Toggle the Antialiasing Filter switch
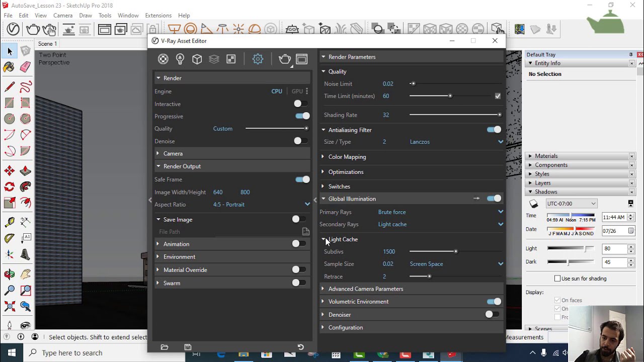Screen dimensions: 644x362 pyautogui.click(x=494, y=130)
